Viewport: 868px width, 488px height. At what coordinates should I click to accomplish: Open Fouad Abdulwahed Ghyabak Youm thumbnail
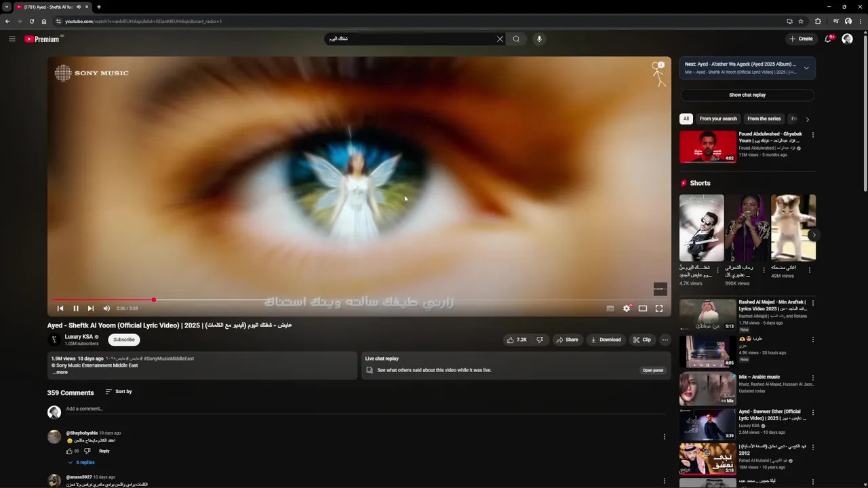[708, 146]
